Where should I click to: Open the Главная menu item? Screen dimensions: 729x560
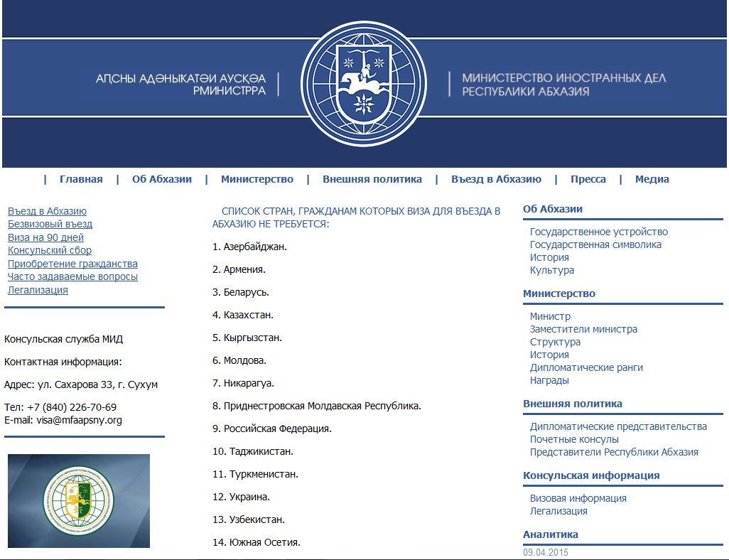tap(81, 179)
